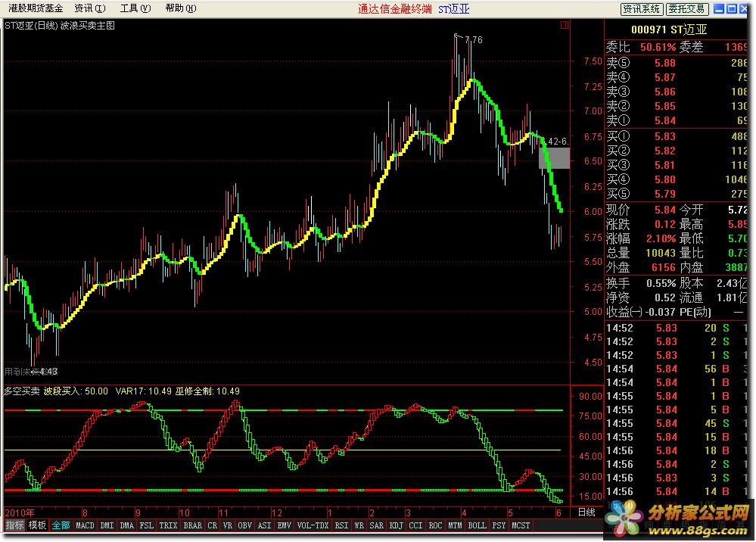Click the title-bar ST迈亚 stock name link
Viewport: 756px width, 542px height.
[x=454, y=8]
